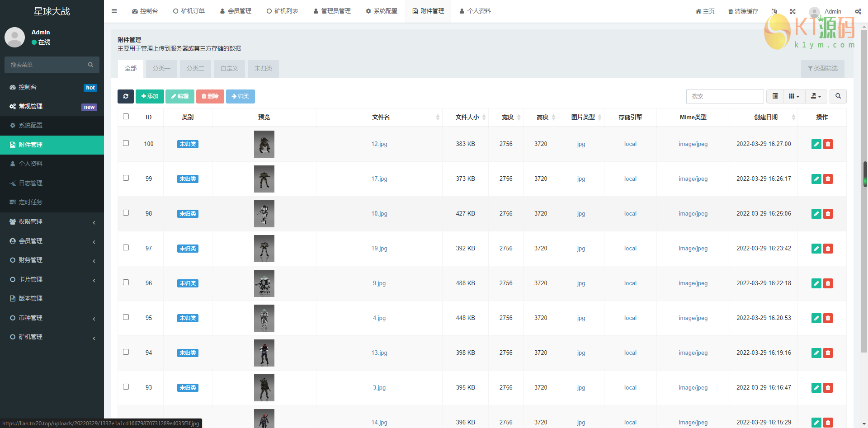Open the 10.jpg file name link
Image resolution: width=868 pixels, height=428 pixels.
(x=379, y=214)
